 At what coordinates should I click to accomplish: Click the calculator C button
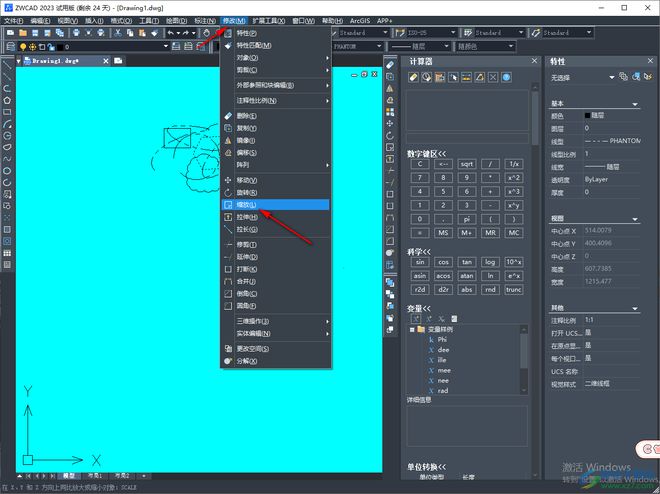420,164
